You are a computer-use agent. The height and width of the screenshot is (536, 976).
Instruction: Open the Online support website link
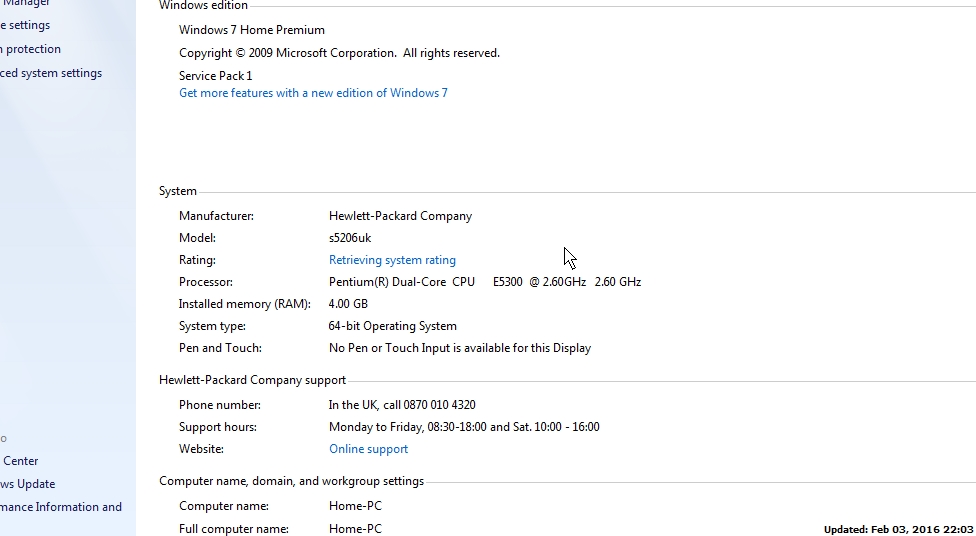pos(368,449)
